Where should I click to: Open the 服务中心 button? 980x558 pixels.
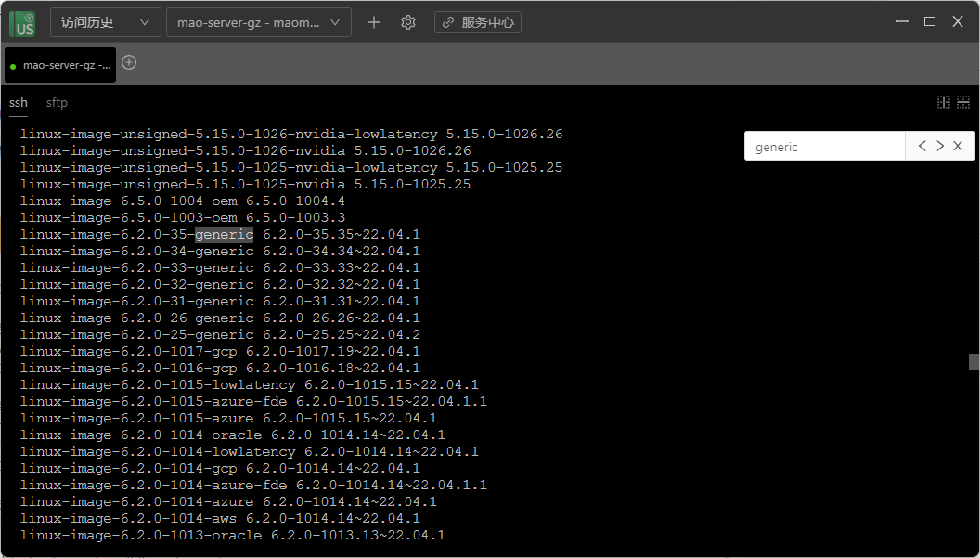[x=478, y=22]
